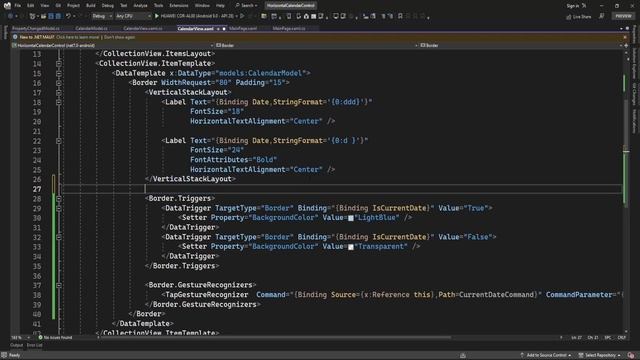Image resolution: width=640 pixels, height=360 pixels.
Task: Dismiss the .NET MAUI info bar
Action: point(625,37)
